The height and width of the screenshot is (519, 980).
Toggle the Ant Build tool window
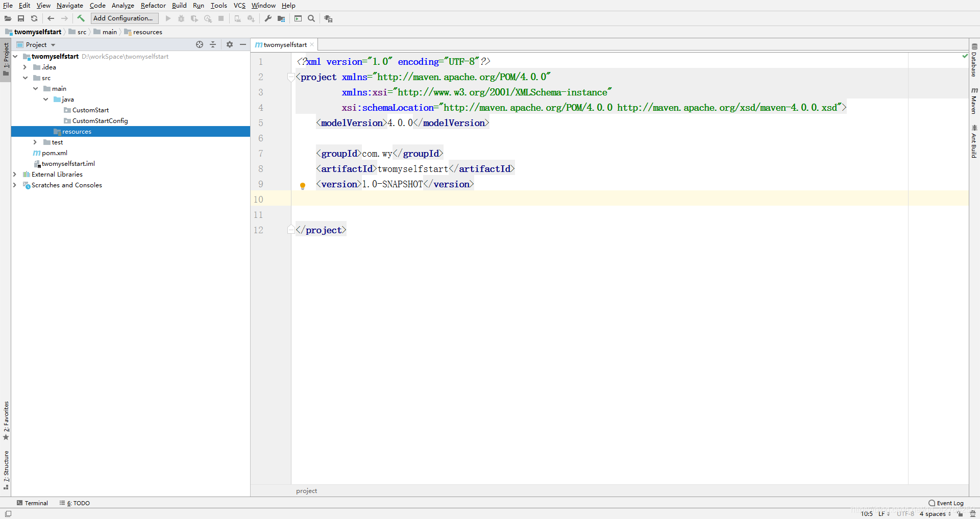tap(974, 141)
